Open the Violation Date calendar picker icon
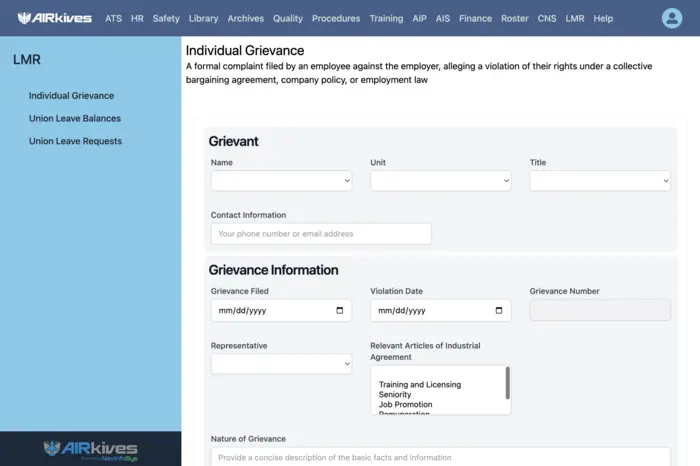Image resolution: width=700 pixels, height=466 pixels. click(x=500, y=311)
